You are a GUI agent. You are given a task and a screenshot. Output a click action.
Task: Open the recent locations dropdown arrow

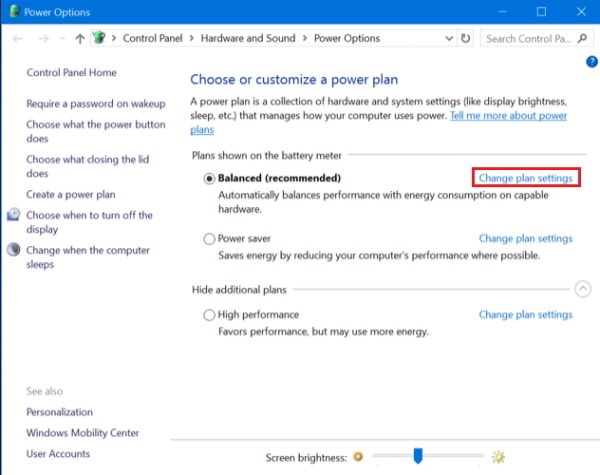pos(63,38)
